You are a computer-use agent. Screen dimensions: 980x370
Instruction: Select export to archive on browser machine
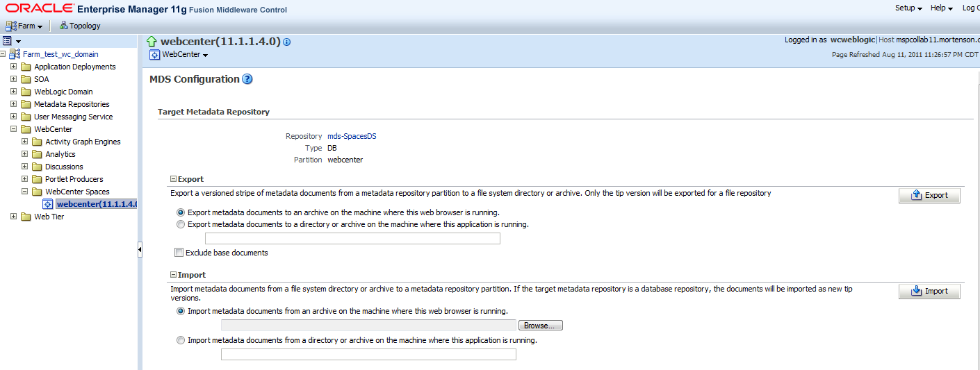181,212
